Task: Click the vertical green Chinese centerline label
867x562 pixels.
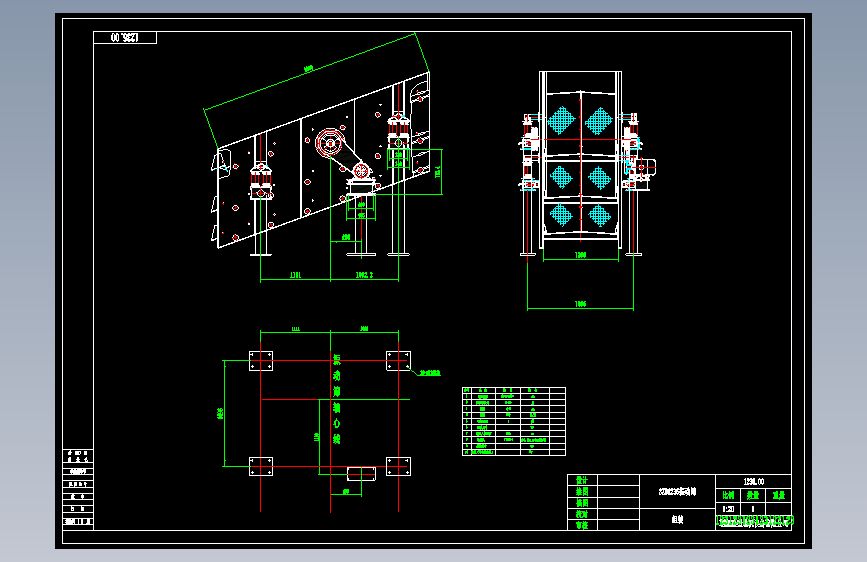Action: (336, 399)
